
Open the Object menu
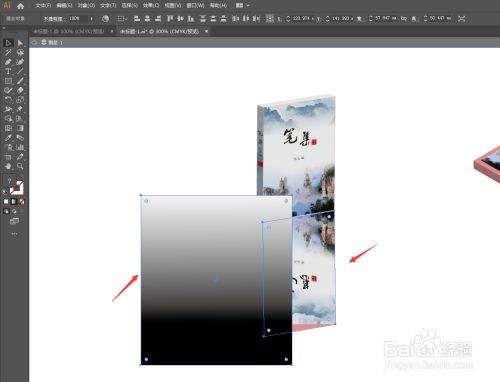[x=86, y=6]
